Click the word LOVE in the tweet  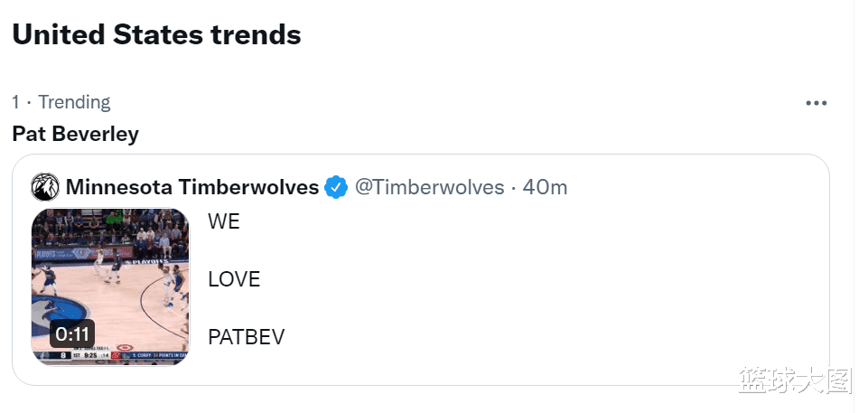tap(234, 279)
